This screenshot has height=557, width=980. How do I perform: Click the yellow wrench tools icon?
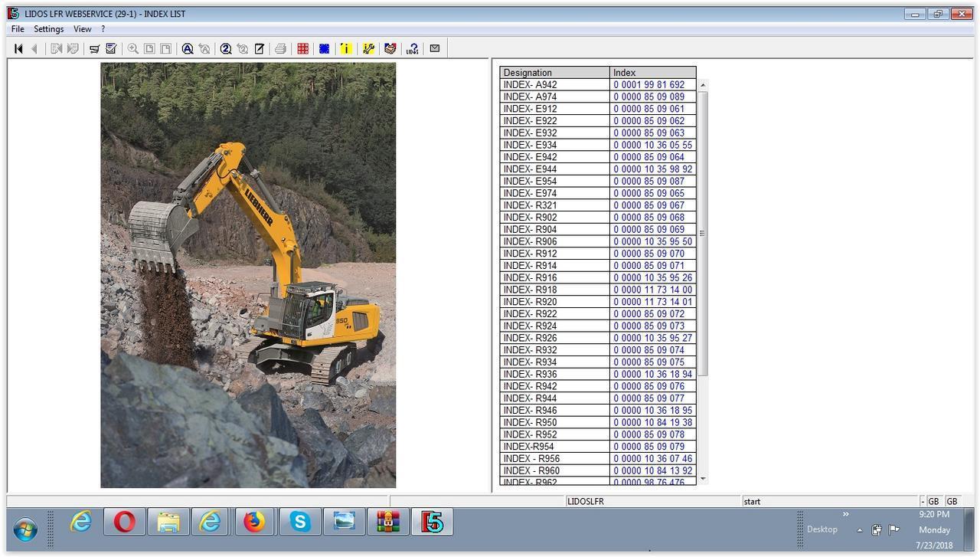(368, 49)
